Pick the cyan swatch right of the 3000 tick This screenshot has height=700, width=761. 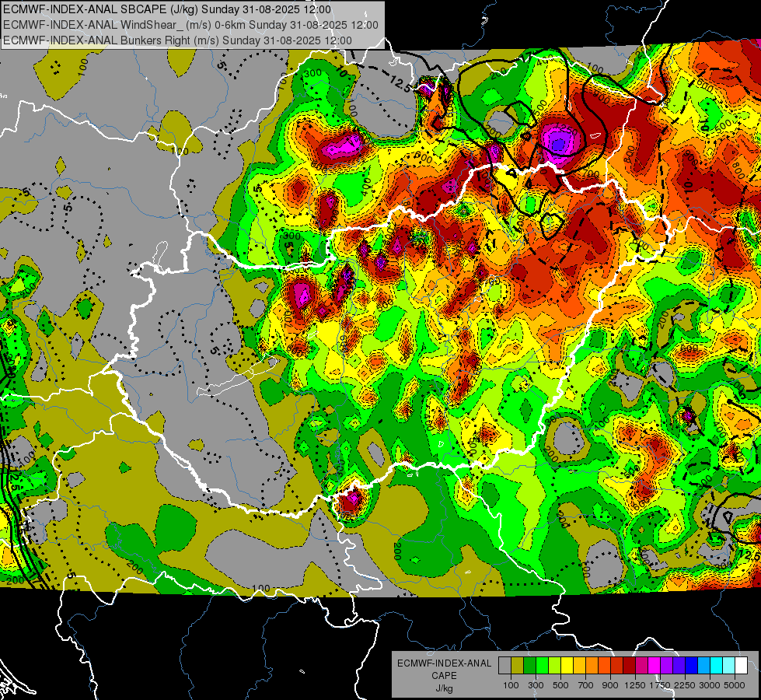click(x=717, y=665)
